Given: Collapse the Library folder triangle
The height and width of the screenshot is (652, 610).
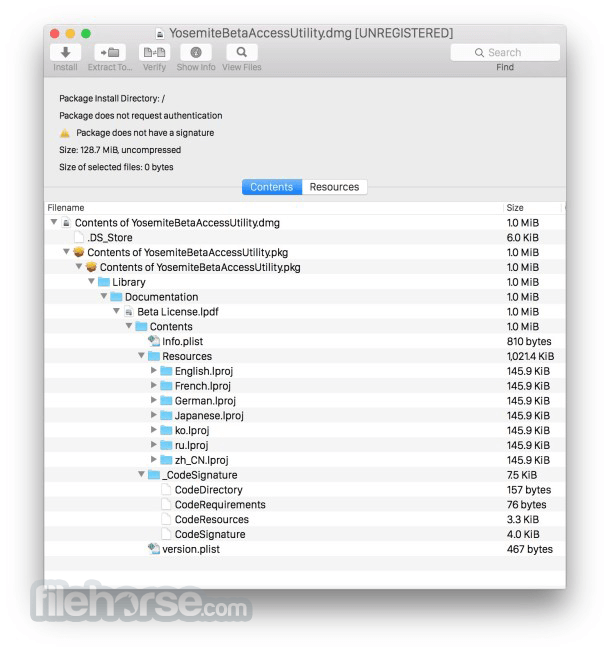Looking at the screenshot, I should (91, 282).
